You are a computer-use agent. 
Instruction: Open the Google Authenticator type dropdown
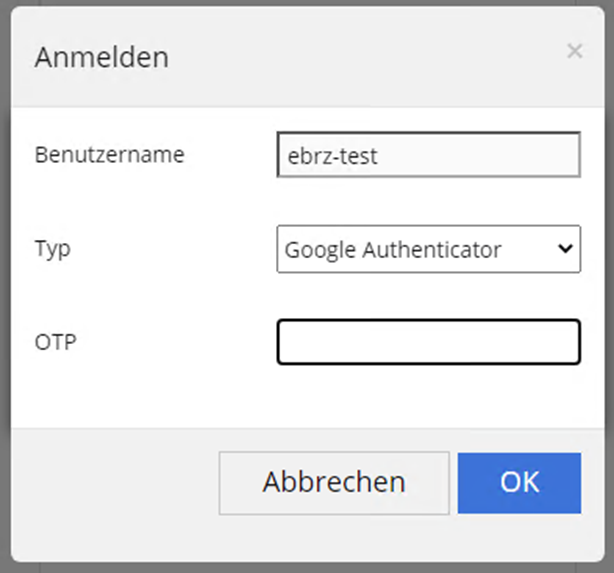[x=428, y=249]
